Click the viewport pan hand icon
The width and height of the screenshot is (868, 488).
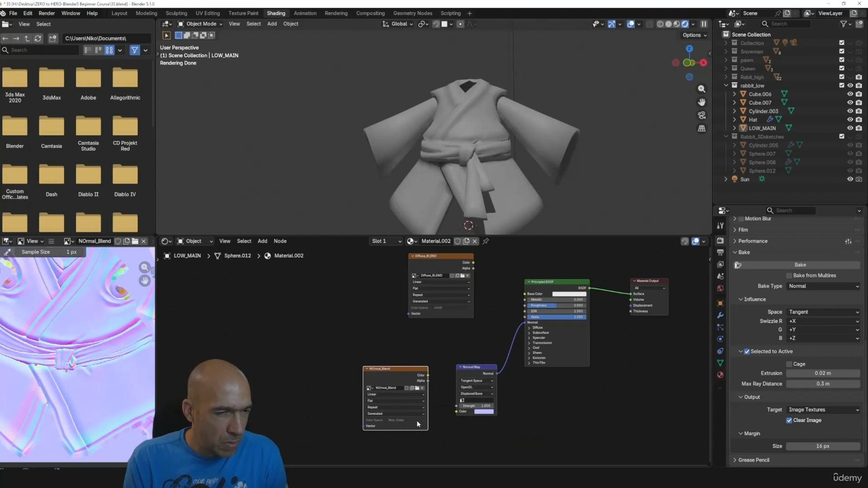point(702,102)
